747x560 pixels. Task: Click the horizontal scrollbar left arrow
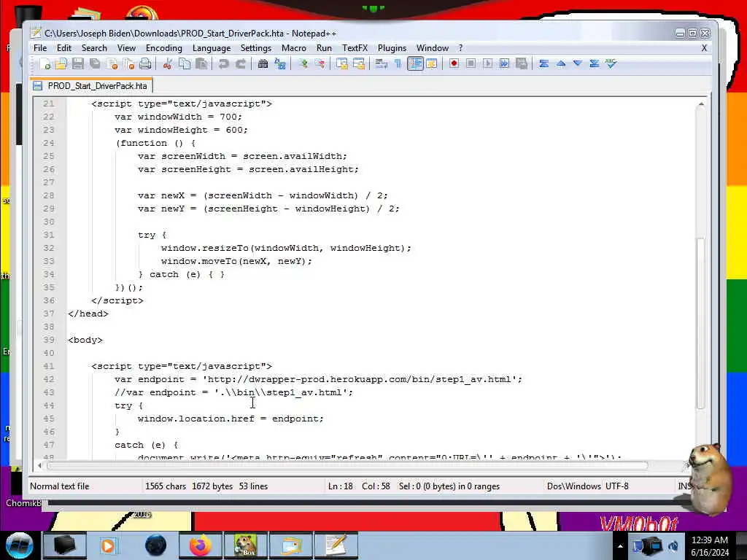coord(39,465)
